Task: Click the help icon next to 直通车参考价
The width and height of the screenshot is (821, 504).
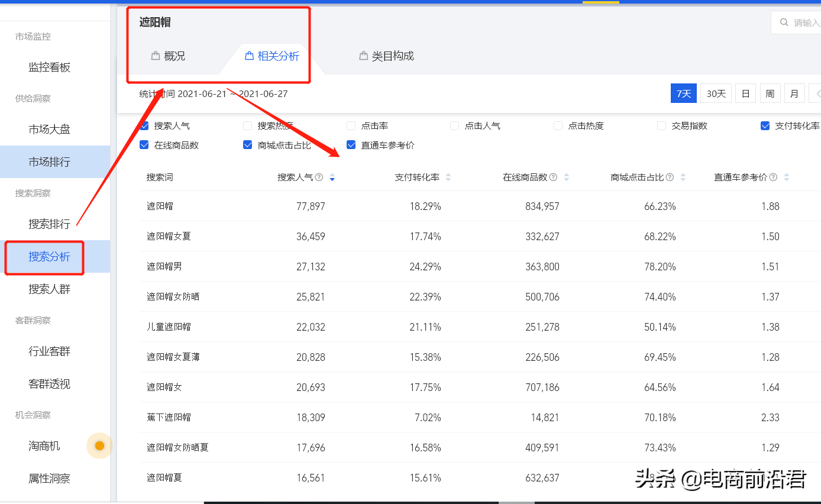Action: [x=774, y=177]
